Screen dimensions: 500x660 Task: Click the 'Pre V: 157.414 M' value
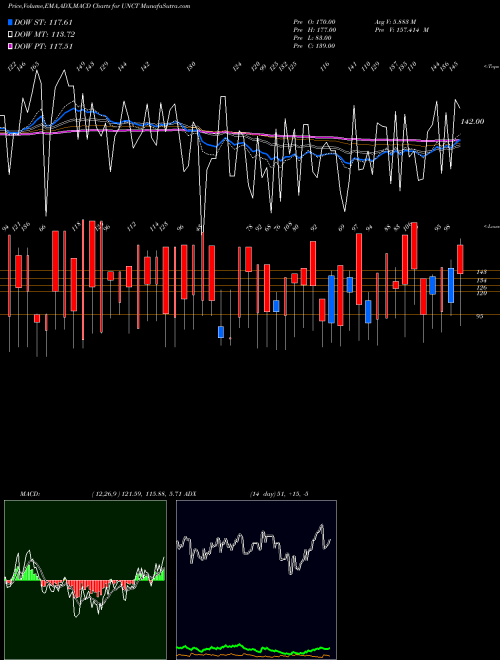(402, 30)
